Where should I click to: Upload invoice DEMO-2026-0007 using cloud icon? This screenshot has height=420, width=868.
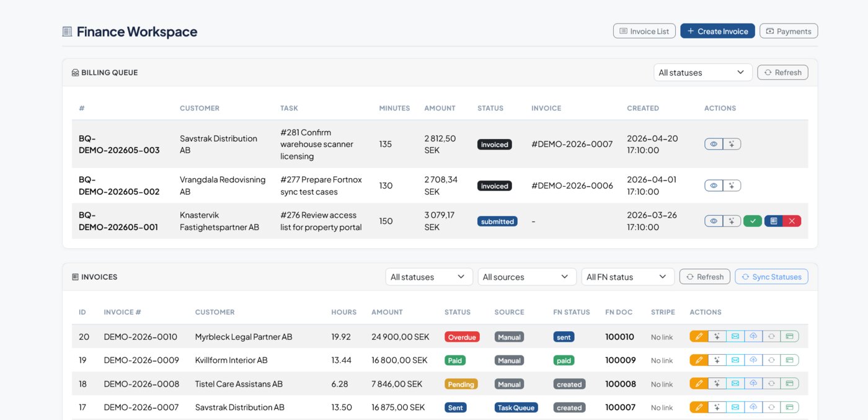[x=754, y=407]
